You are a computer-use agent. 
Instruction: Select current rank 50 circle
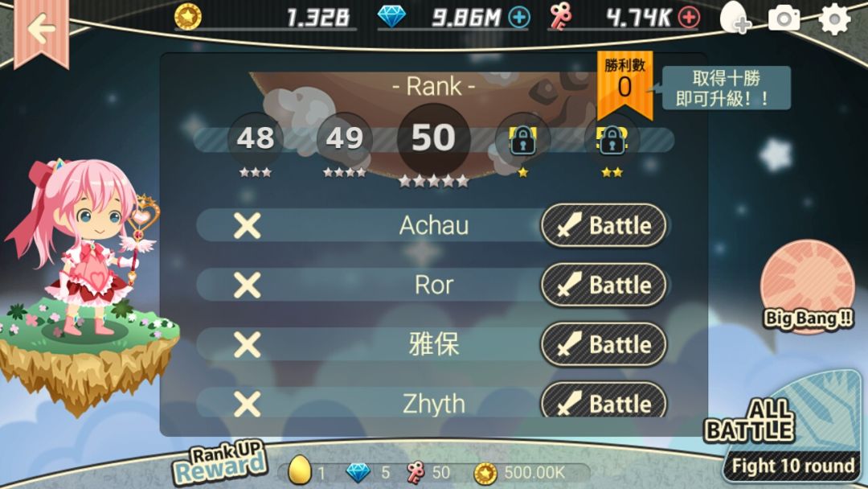click(433, 138)
